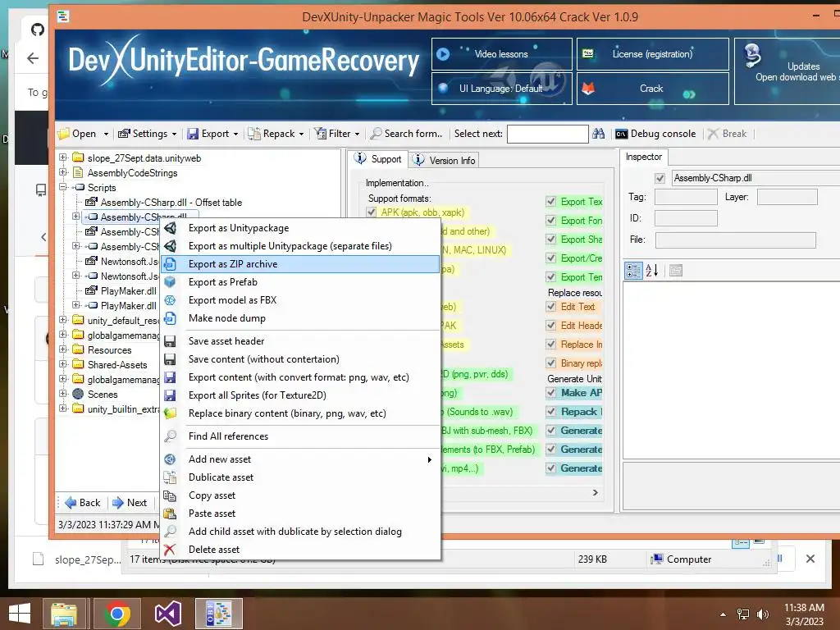Expand the Scenes tree node
The height and width of the screenshot is (630, 840).
[62, 394]
